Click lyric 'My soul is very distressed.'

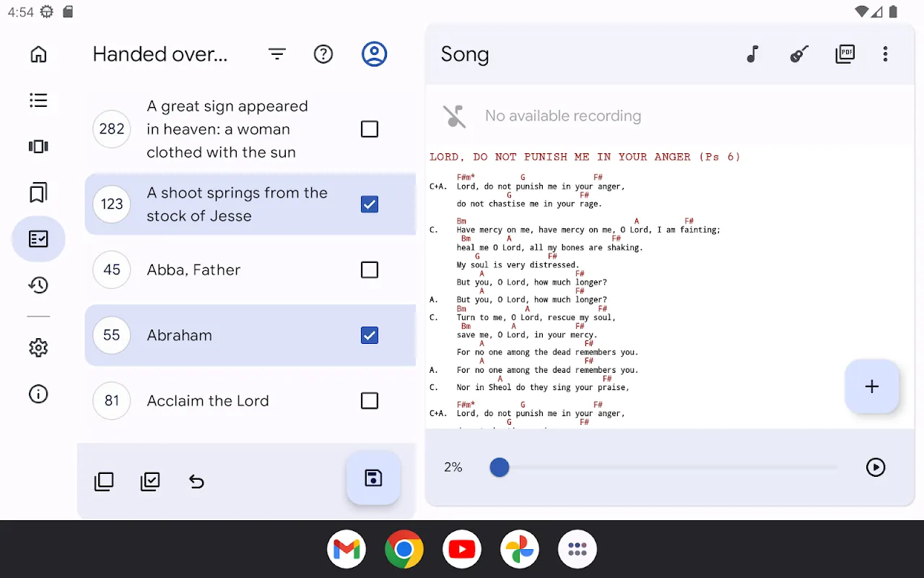point(518,265)
